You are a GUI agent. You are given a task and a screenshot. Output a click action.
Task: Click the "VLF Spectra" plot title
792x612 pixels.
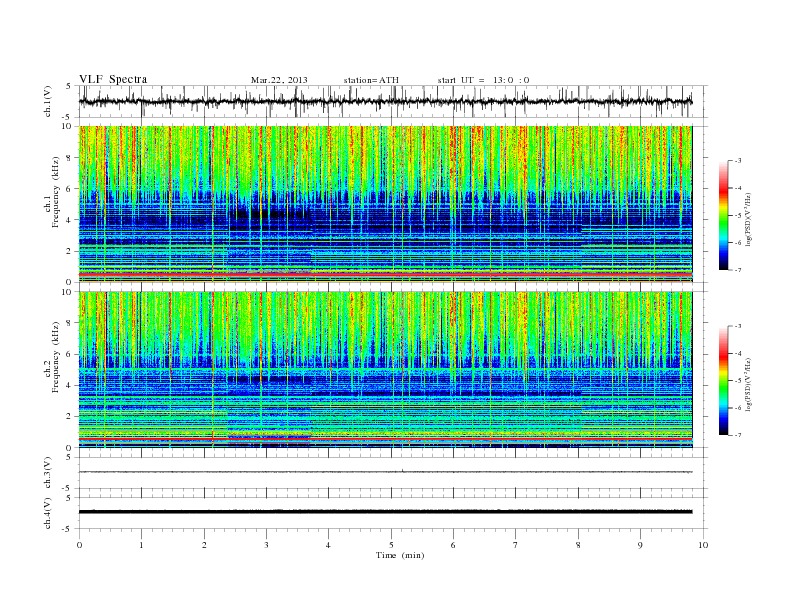[x=113, y=79]
